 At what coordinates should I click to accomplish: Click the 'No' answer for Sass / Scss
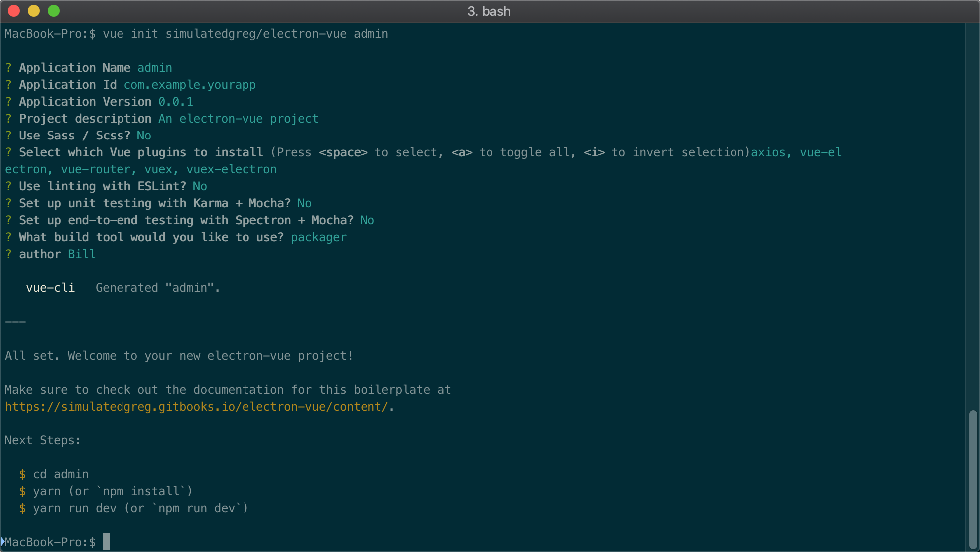pyautogui.click(x=144, y=136)
